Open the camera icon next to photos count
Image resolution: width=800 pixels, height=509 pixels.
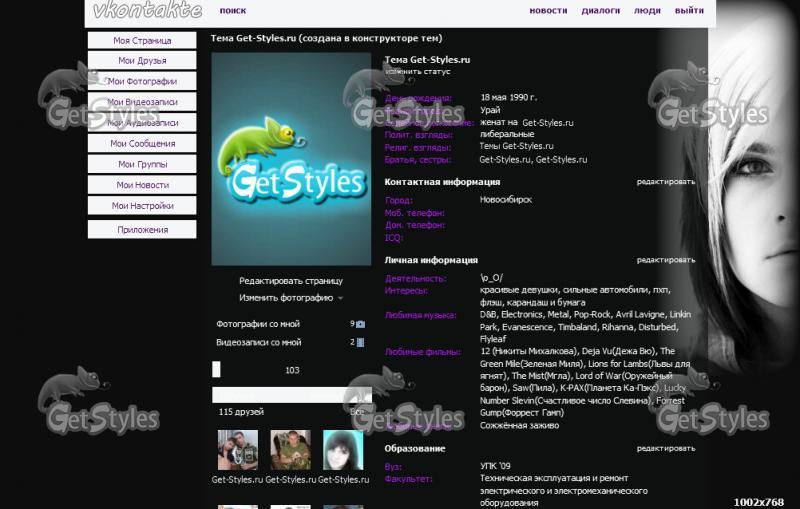tap(360, 324)
